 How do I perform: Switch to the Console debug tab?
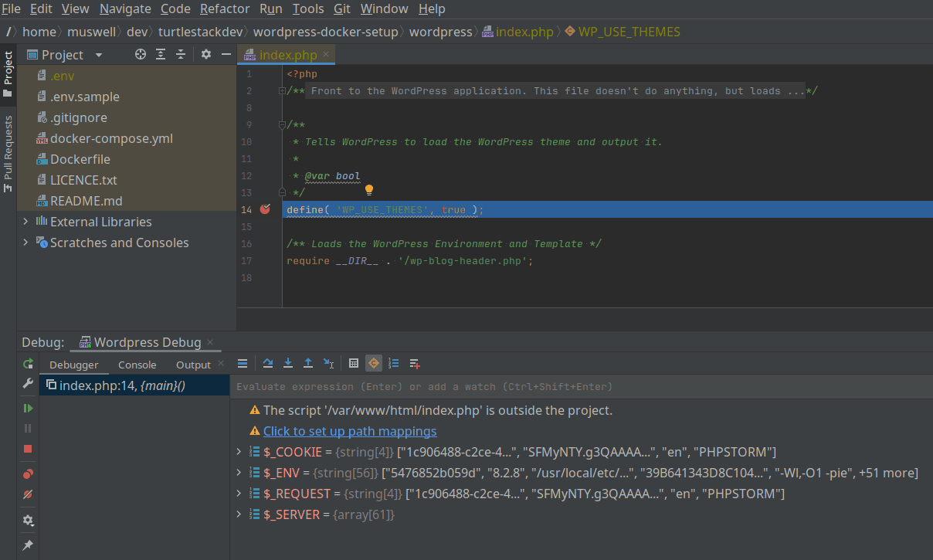pos(137,365)
